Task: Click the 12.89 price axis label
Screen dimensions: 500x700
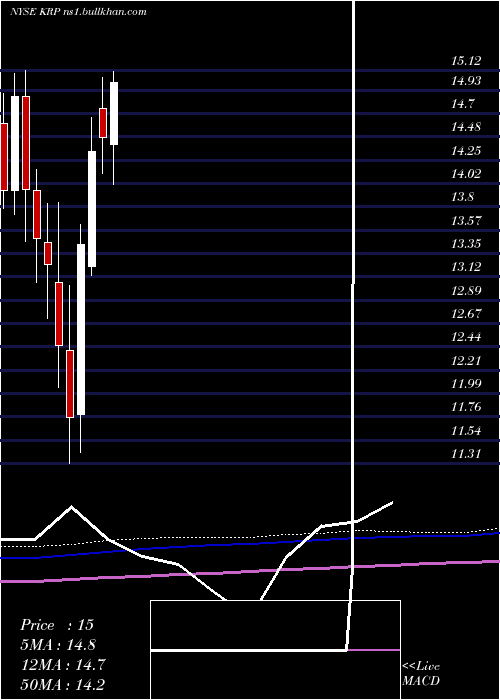Action: [x=466, y=291]
